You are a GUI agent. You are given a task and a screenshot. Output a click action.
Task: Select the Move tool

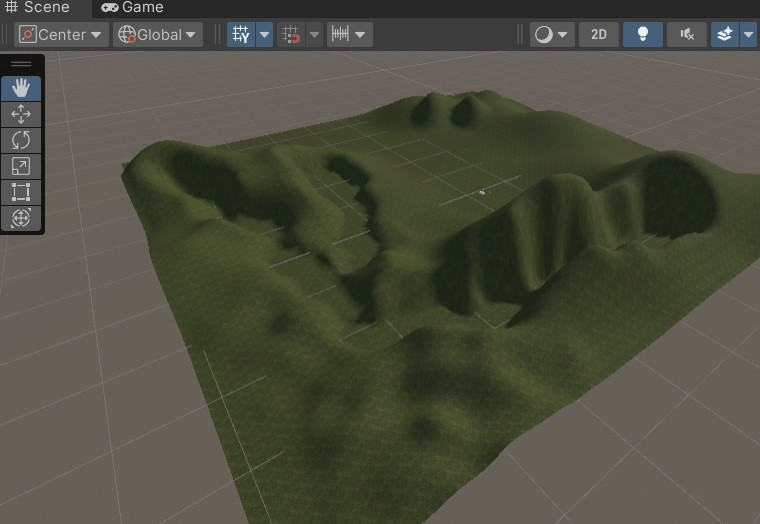[21, 115]
